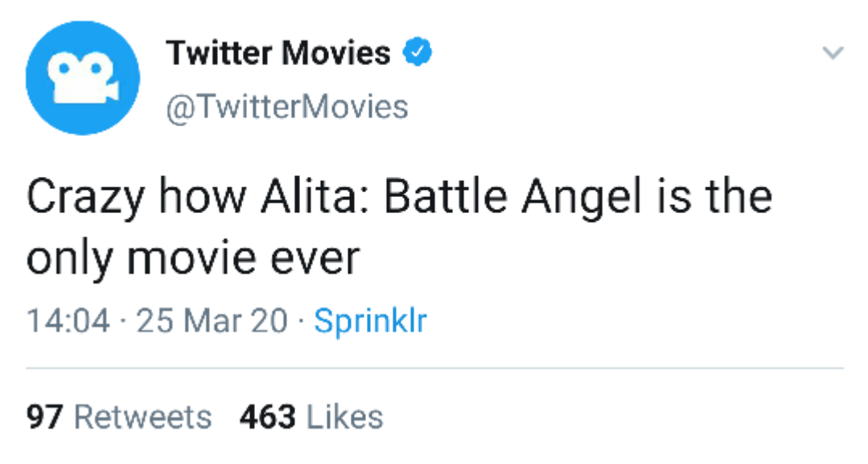Click the word "Likes" label
This screenshot has width=868, height=464.
(x=346, y=417)
